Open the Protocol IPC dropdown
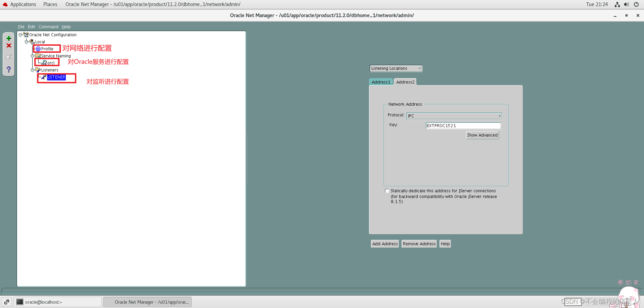Screen dimensions: 644x308 click(454, 116)
